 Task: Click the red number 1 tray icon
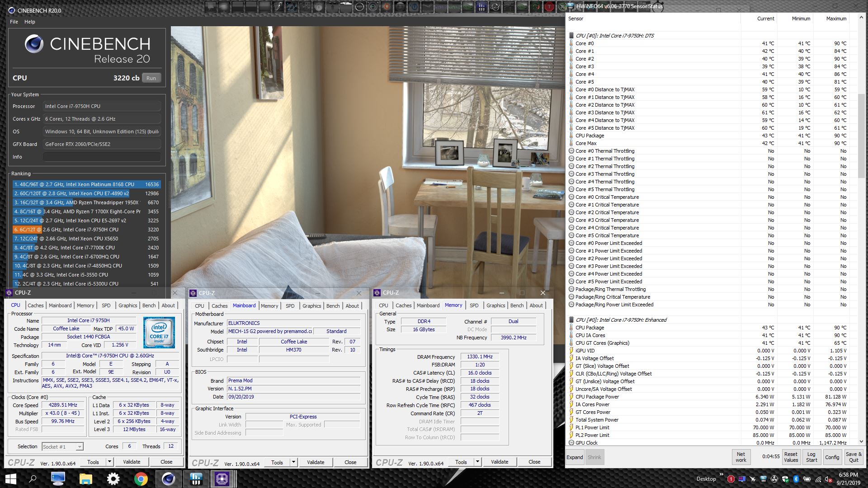pyautogui.click(x=731, y=479)
